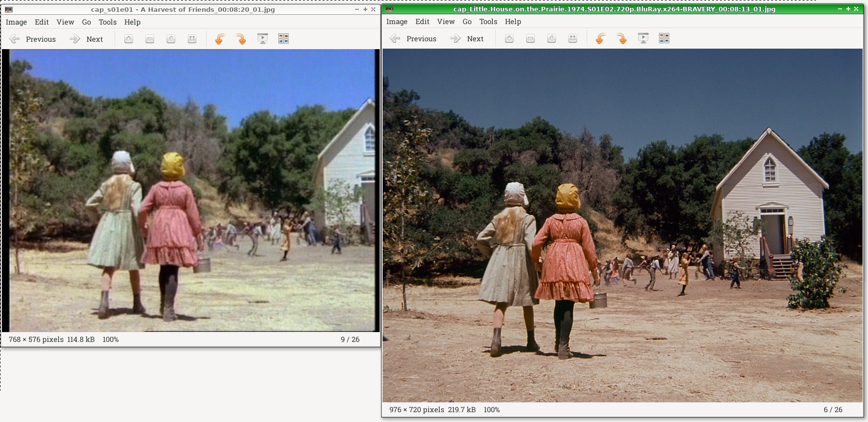Click the 9 / 26 image counter
The width and height of the screenshot is (868, 422).
[350, 339]
